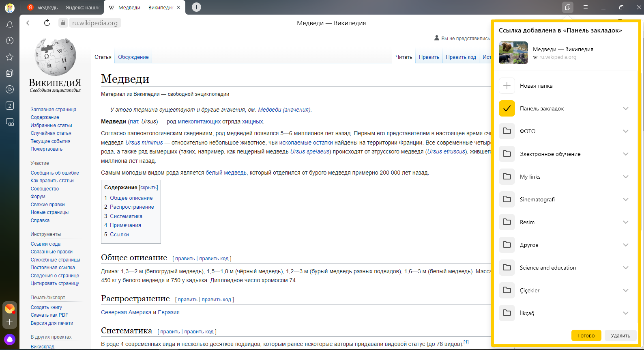Expand the Resim chevron
The image size is (644, 350).
(x=626, y=222)
